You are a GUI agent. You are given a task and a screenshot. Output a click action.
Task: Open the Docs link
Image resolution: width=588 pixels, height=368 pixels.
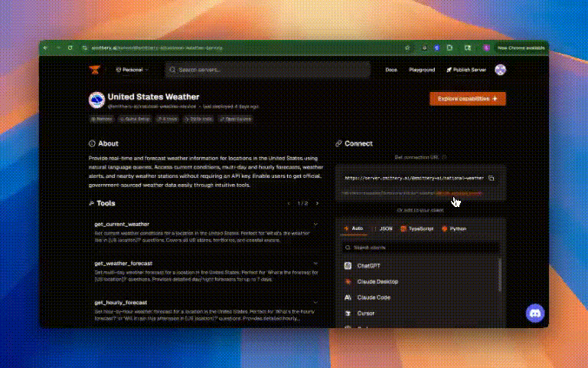point(391,70)
